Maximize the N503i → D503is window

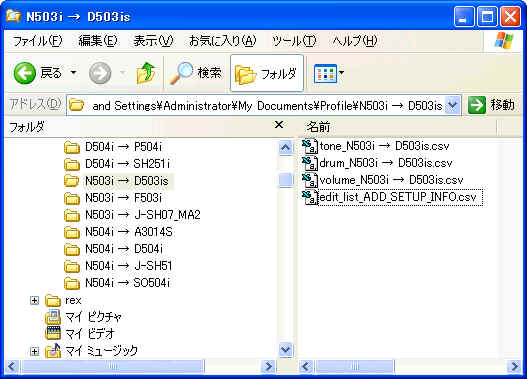coord(487,16)
